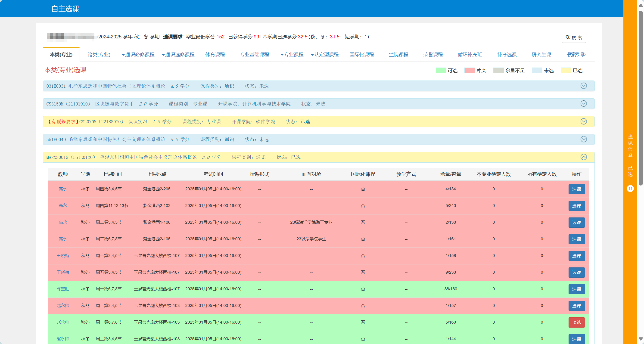Click 选课 for 高永 紫金港西2-105 class
The image size is (644, 344).
(x=576, y=239)
